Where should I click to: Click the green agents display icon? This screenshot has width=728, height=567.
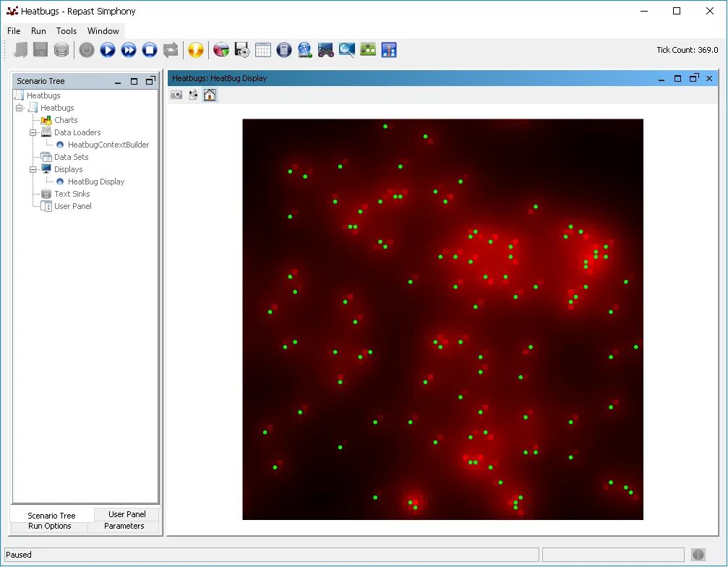point(368,50)
